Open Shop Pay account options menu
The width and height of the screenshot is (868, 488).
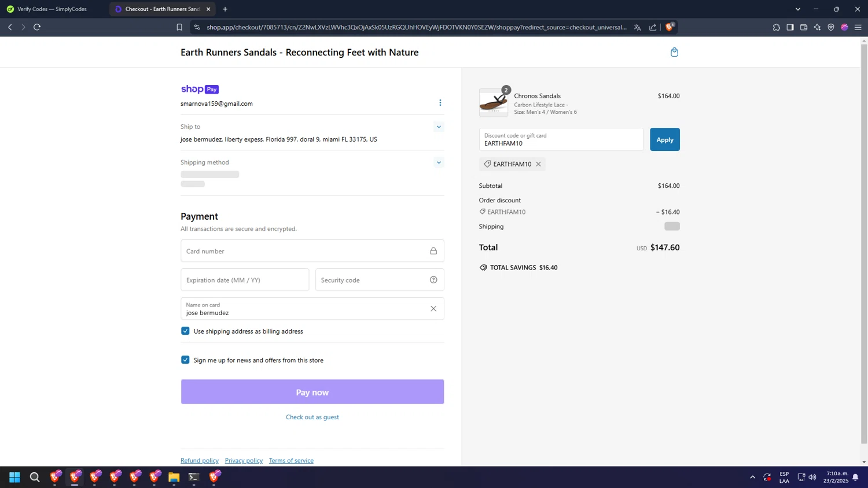pos(440,103)
